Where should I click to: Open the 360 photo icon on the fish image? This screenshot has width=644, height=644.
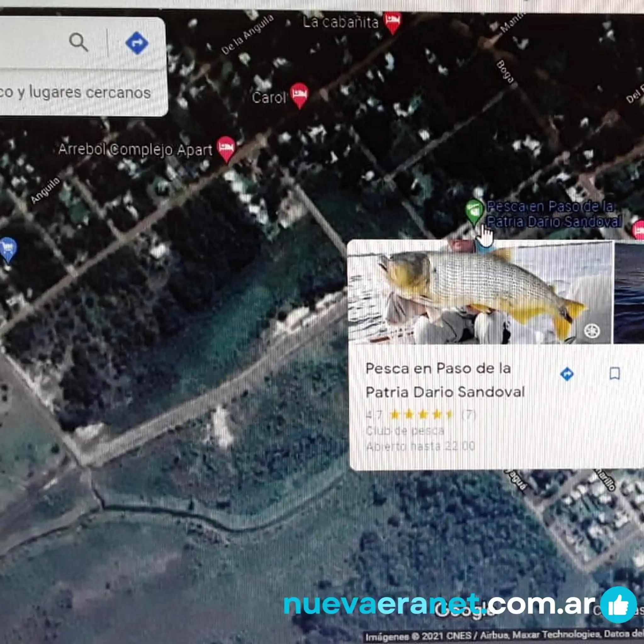(592, 331)
